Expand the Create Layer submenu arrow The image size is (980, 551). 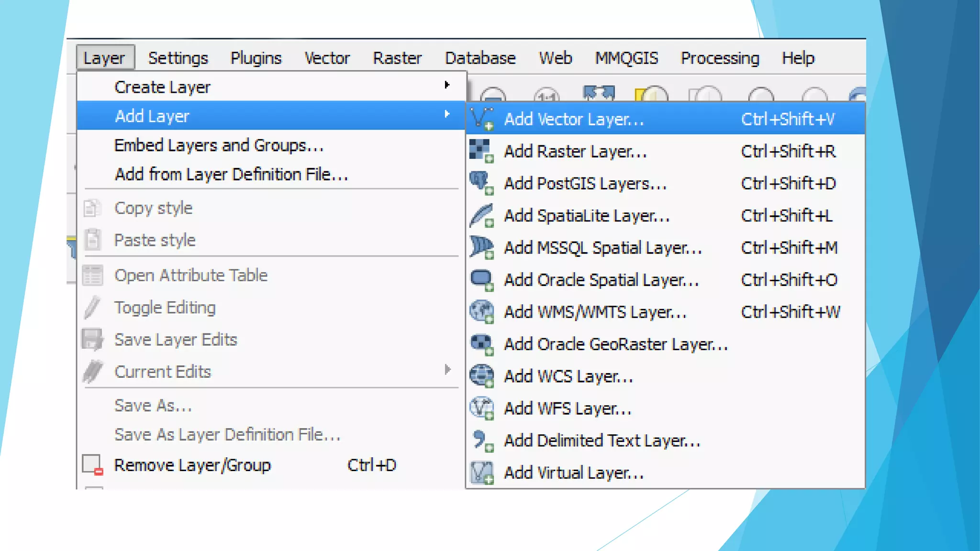447,85
